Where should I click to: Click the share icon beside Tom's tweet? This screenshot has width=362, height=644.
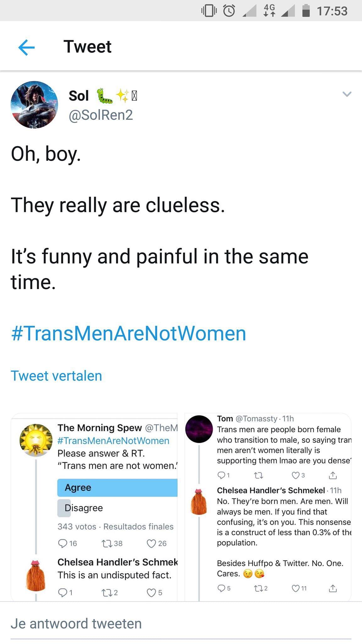[x=333, y=475]
